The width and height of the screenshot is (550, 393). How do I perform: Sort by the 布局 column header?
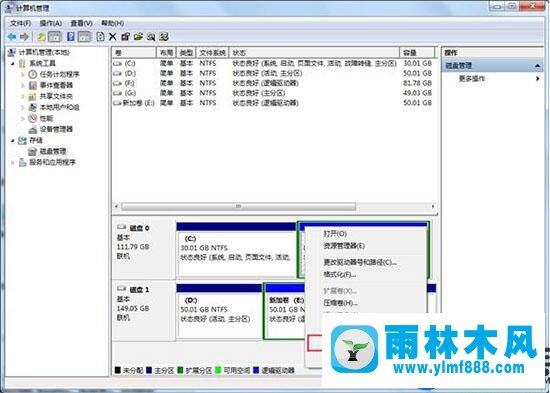(166, 53)
